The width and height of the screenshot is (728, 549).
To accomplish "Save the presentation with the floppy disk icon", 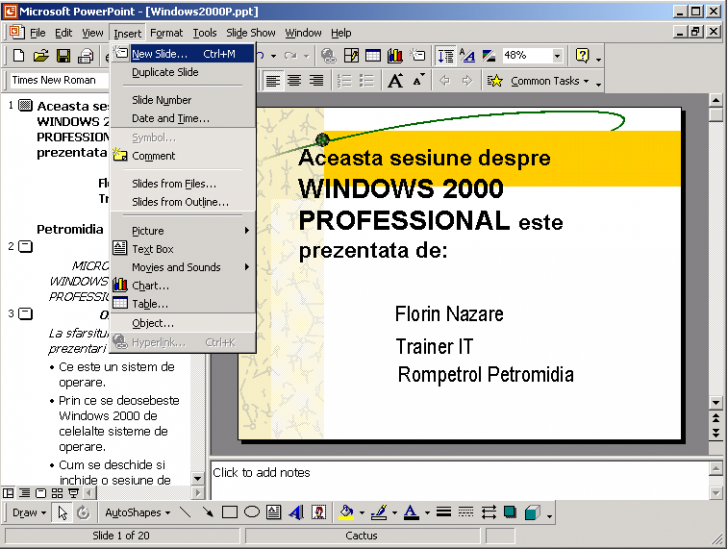I will tap(63, 56).
